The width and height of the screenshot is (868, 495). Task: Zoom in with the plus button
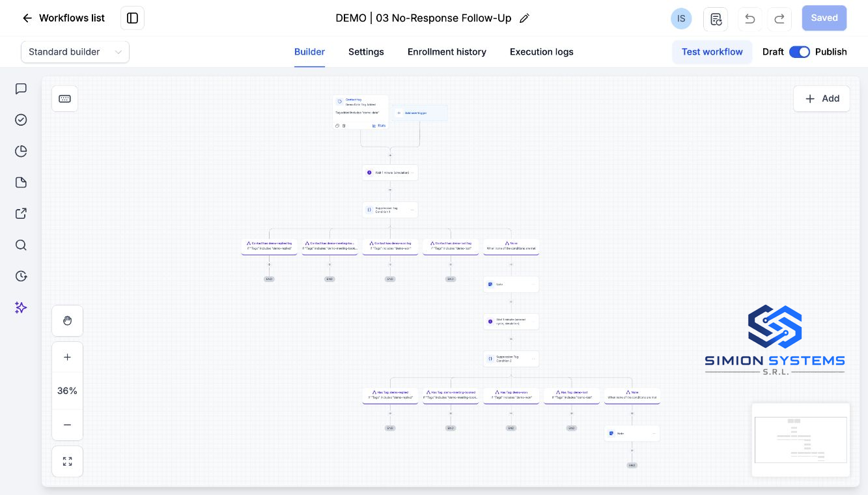click(68, 357)
